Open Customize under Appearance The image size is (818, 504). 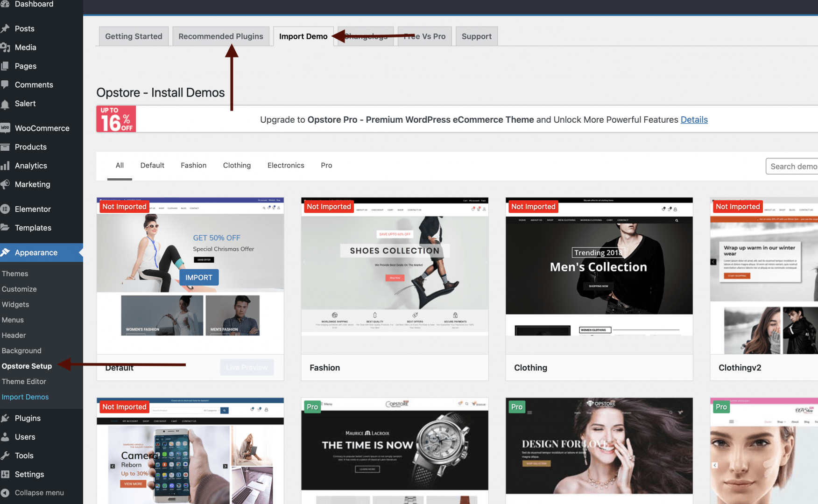[19, 289]
